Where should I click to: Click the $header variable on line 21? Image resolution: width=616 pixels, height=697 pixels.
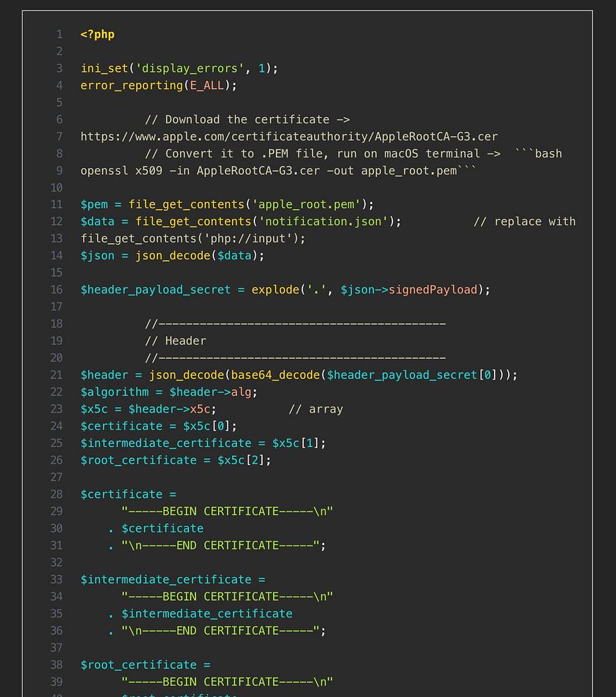(x=105, y=375)
